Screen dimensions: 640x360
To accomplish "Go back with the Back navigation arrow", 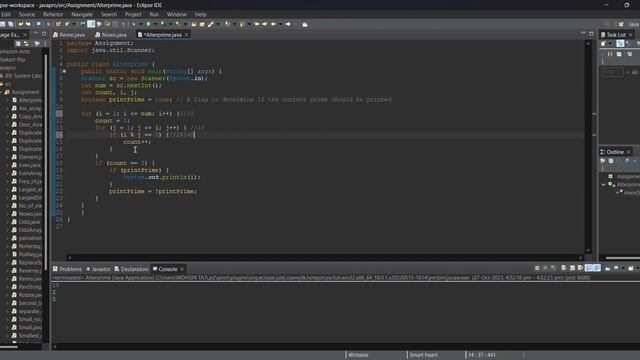I will coord(273,24).
